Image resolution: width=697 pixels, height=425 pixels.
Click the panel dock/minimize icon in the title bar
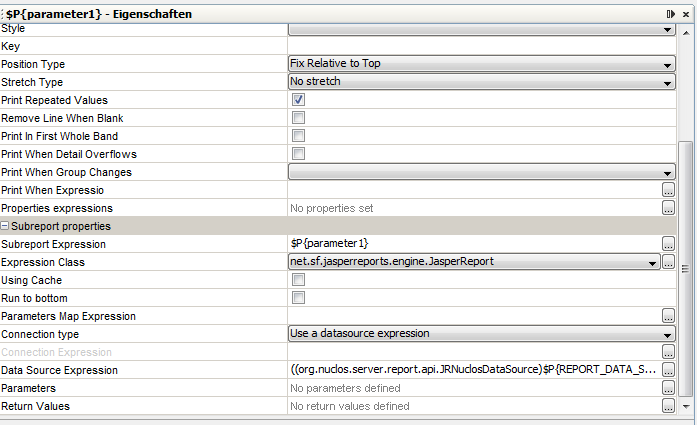[x=671, y=14]
